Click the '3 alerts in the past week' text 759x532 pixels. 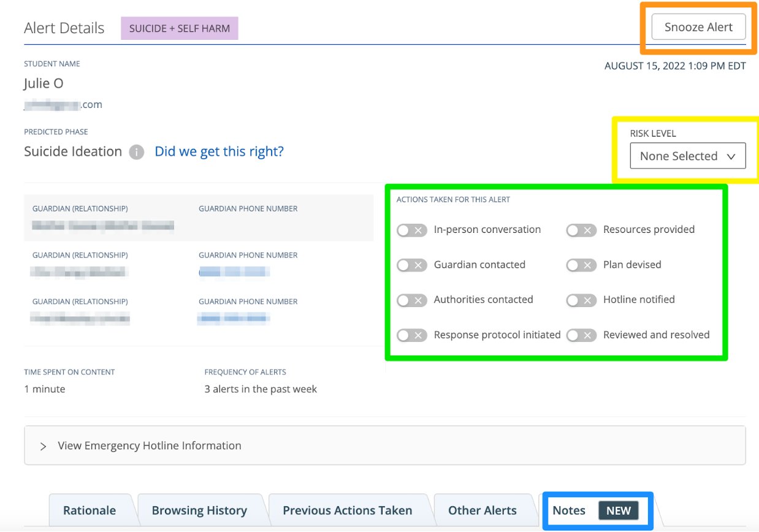click(x=261, y=389)
